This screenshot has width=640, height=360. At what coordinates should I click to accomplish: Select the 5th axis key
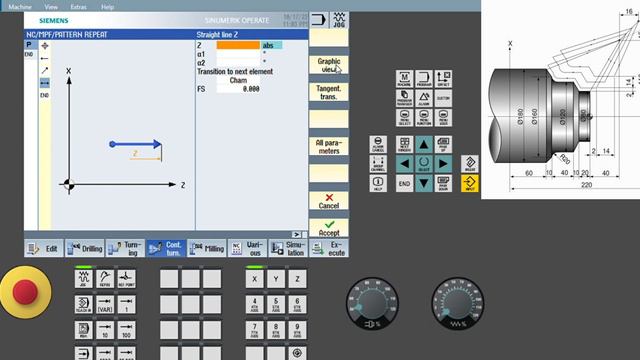coord(276,304)
